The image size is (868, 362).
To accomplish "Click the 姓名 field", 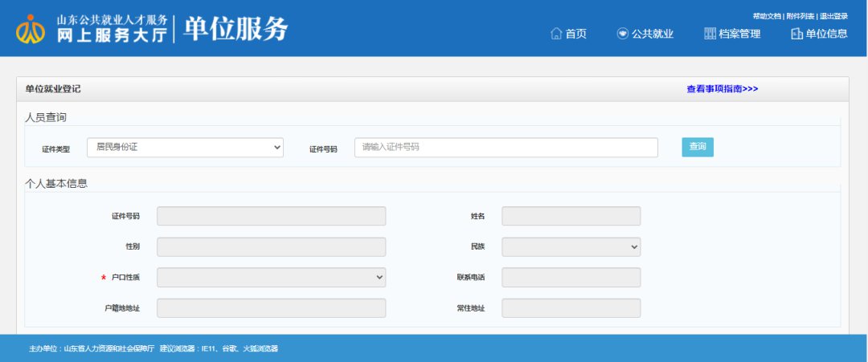I will pos(571,216).
